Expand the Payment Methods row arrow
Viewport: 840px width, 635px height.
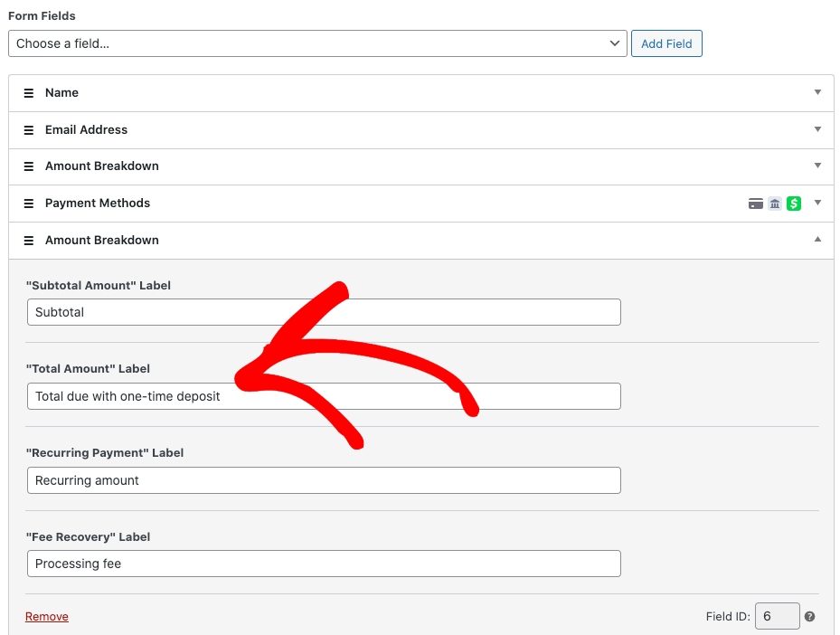click(x=817, y=203)
